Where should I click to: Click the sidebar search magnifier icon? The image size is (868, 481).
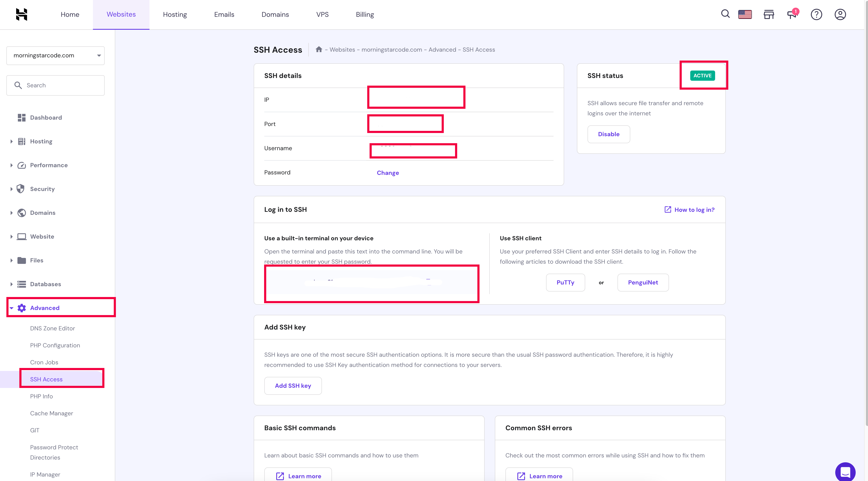pyautogui.click(x=18, y=85)
